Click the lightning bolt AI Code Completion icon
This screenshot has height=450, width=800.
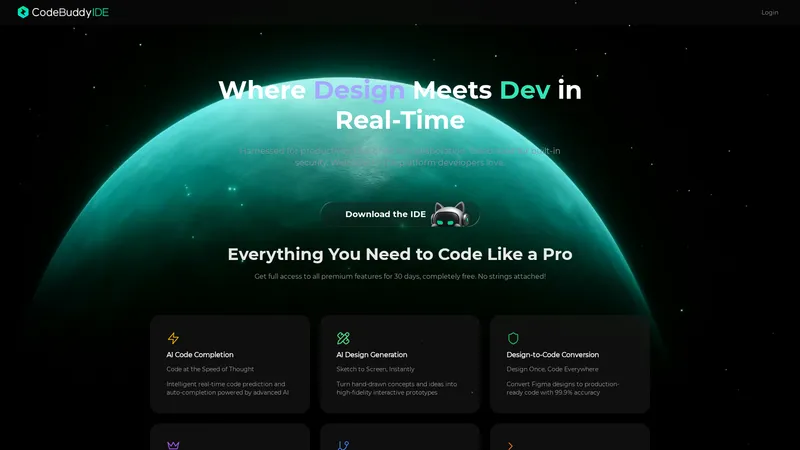coord(173,338)
